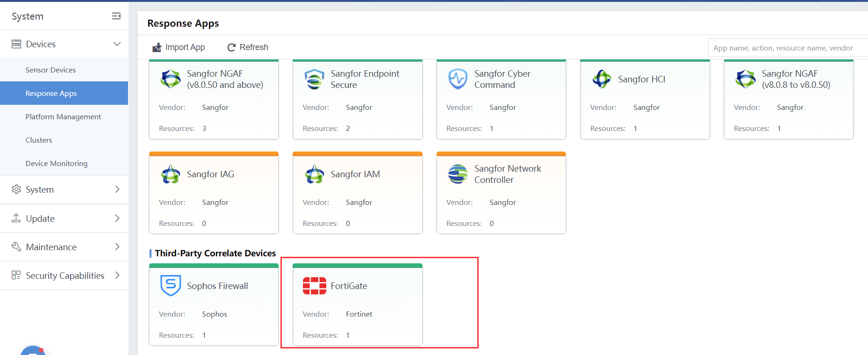Viewport: 868px width, 355px height.
Task: Open the Sangfor IAG app title
Action: point(210,174)
